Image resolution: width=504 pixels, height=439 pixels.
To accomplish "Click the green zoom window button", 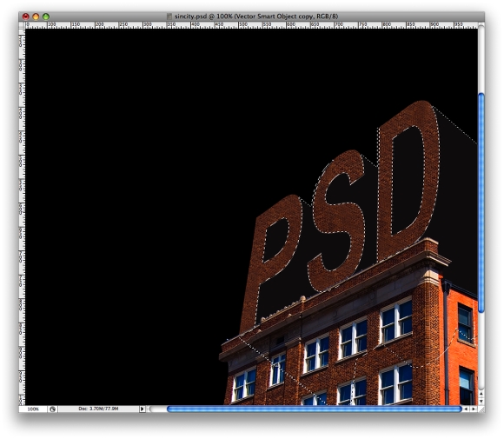I will (46, 17).
